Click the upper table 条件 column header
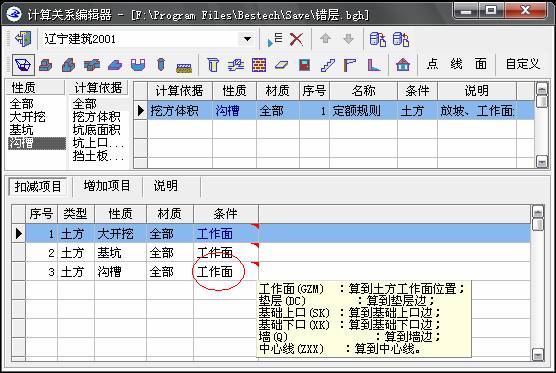Image resolution: width=556 pixels, height=373 pixels. [417, 91]
